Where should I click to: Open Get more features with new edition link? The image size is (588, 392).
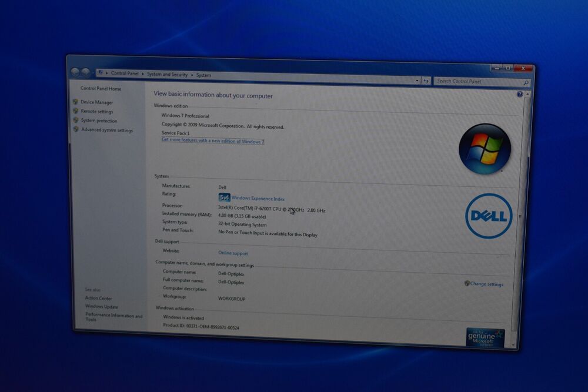click(x=213, y=140)
